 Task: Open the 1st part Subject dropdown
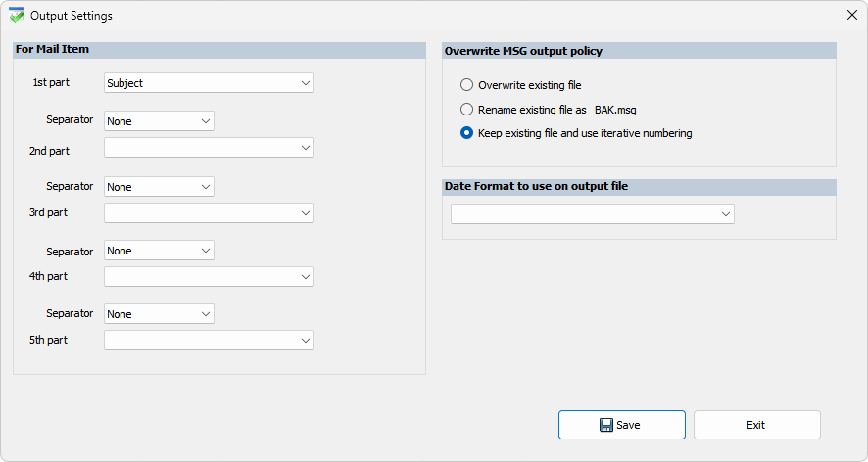209,83
